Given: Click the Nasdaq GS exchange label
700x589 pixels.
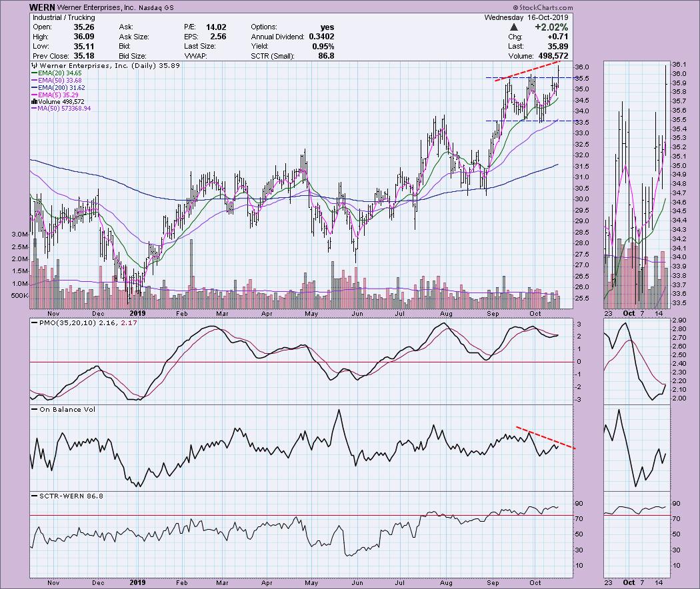Looking at the screenshot, I should click(x=156, y=8).
